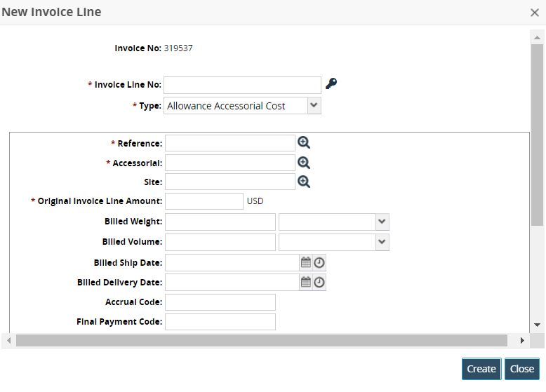The width and height of the screenshot is (546, 392).
Task: Click the vertical scrollbar down arrow
Action: tap(537, 325)
